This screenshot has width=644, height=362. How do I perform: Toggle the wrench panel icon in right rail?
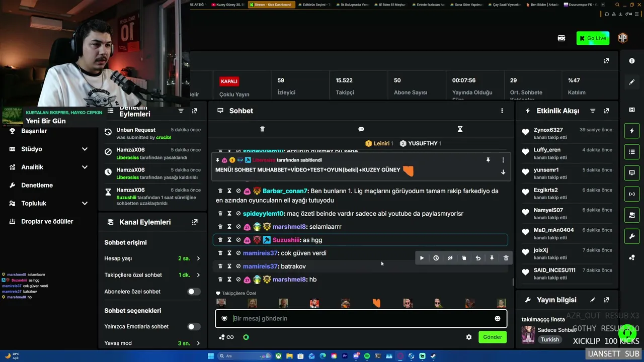pos(632,236)
